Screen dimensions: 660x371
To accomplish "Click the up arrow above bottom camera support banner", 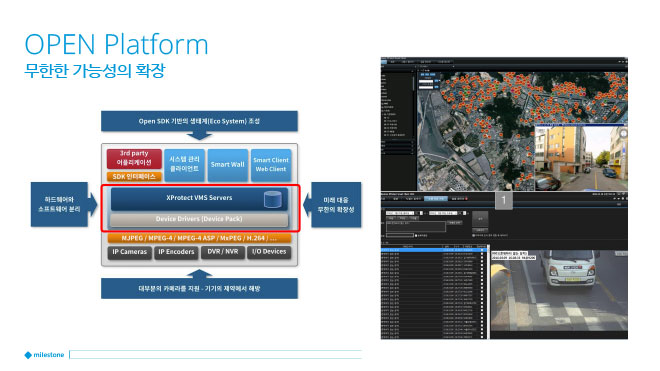I will tap(199, 274).
